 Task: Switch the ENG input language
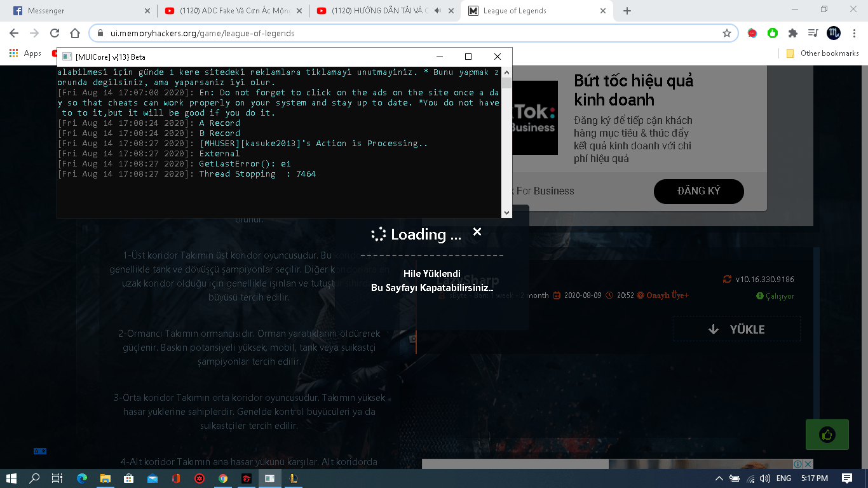pos(784,478)
